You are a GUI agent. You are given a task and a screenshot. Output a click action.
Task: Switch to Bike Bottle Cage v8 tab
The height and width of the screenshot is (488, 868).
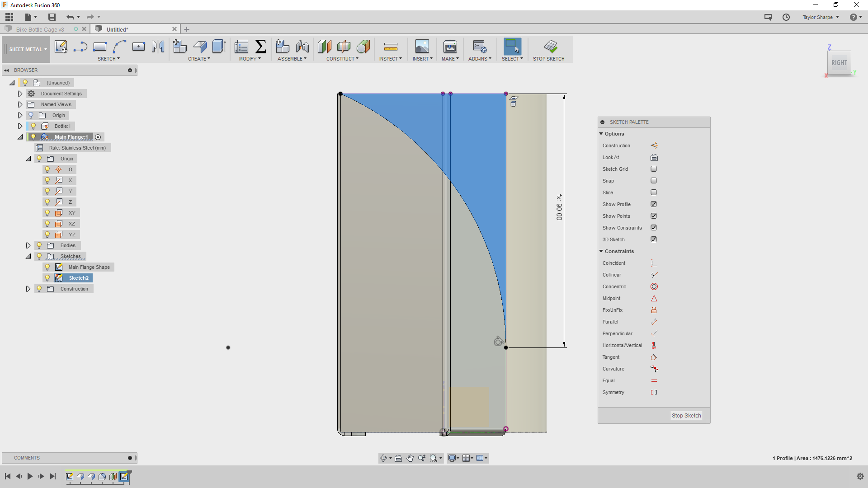40,29
